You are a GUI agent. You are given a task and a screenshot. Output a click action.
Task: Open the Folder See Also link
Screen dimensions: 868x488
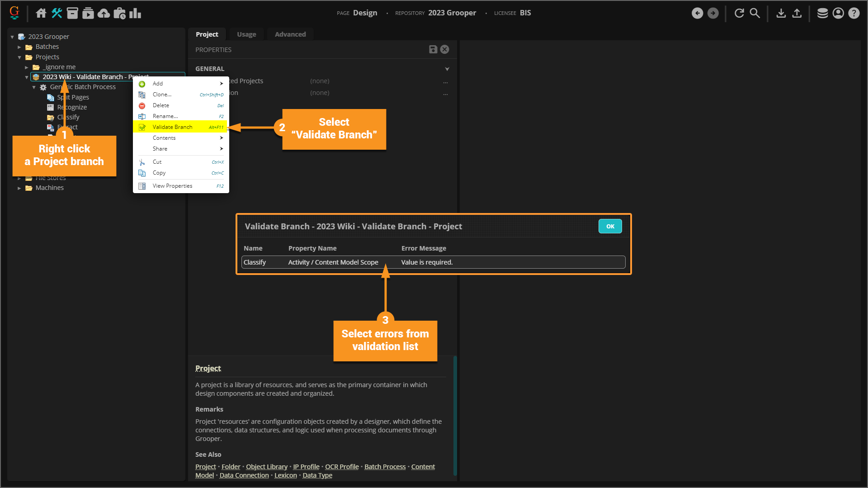click(231, 467)
